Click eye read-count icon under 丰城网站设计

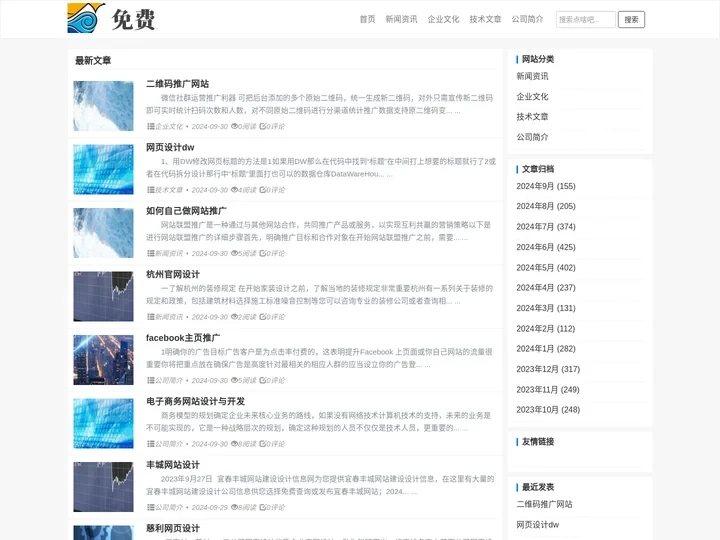click(234, 507)
